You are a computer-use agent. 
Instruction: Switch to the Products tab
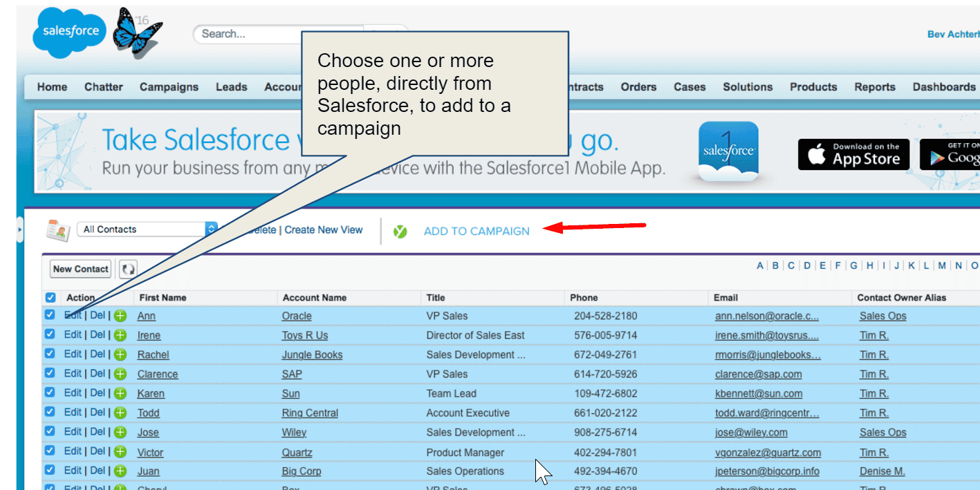813,87
